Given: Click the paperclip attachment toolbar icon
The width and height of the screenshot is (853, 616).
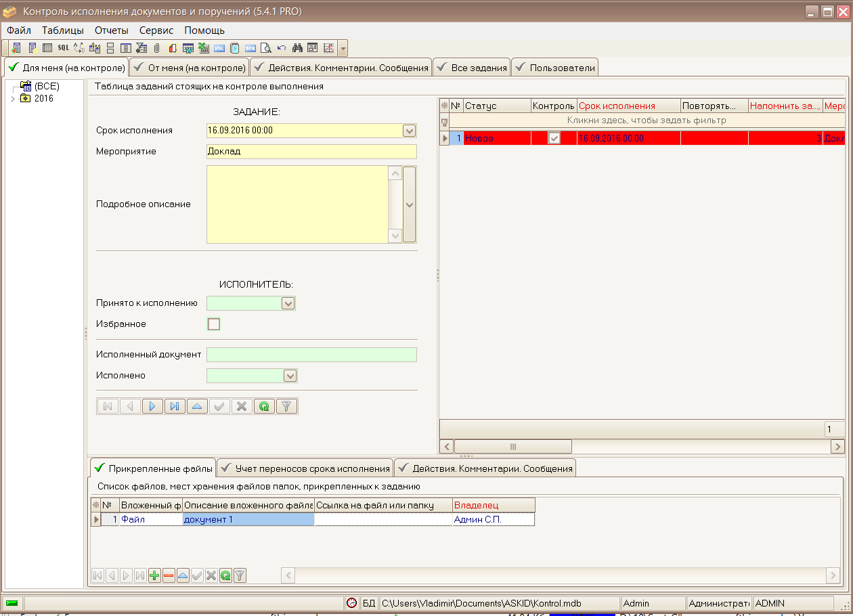Looking at the screenshot, I should click(157, 48).
